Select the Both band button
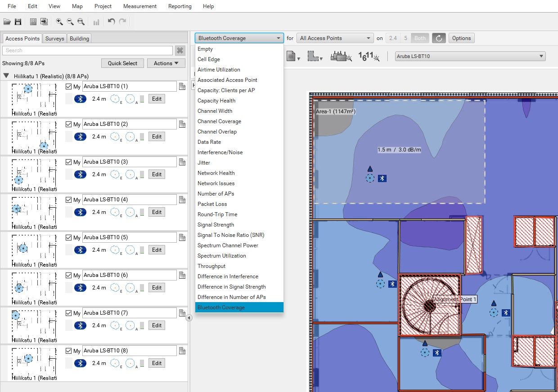558x392 pixels. click(x=420, y=38)
